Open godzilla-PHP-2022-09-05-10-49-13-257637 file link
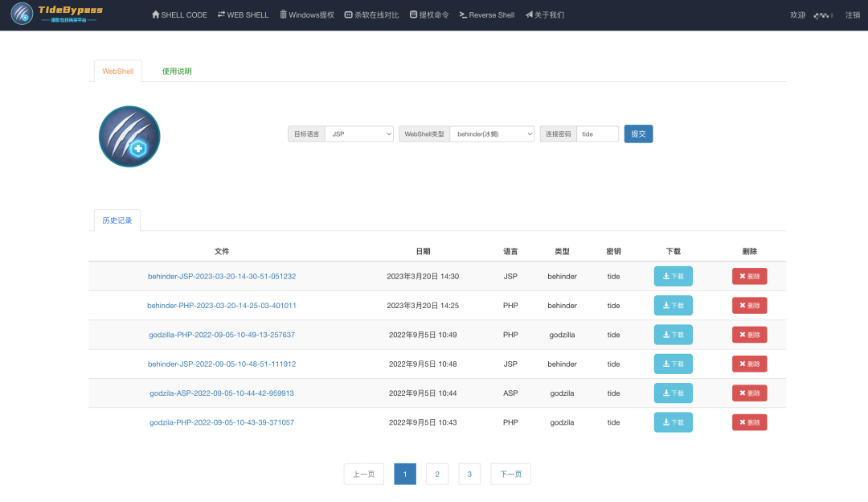Screen dimensions: 868x502 pos(222,335)
